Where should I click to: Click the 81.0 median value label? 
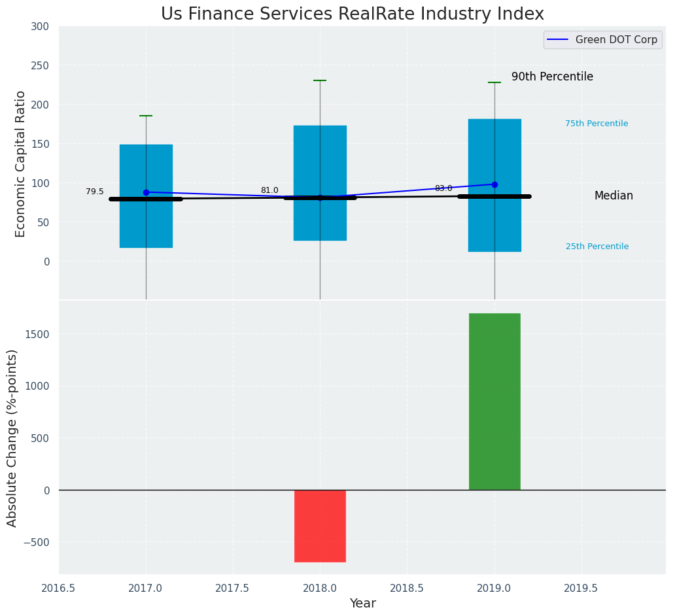tap(269, 190)
